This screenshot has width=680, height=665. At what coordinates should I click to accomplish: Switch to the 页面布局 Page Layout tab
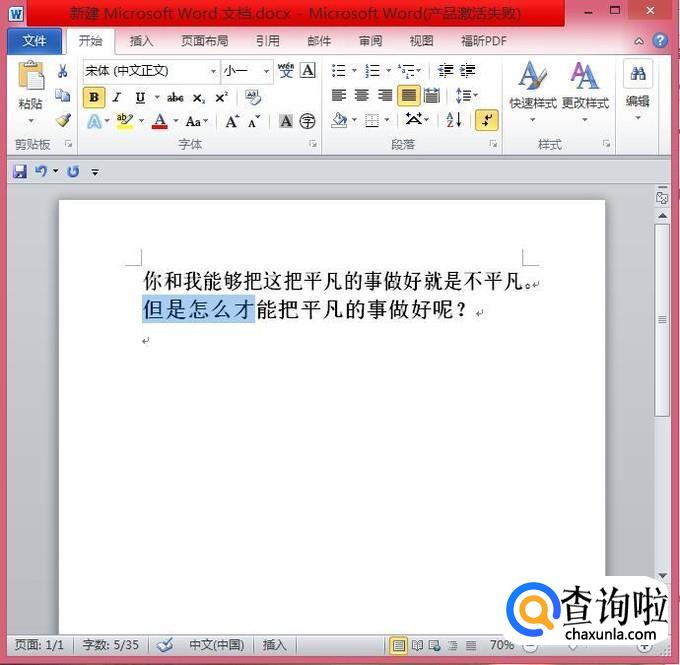click(205, 41)
